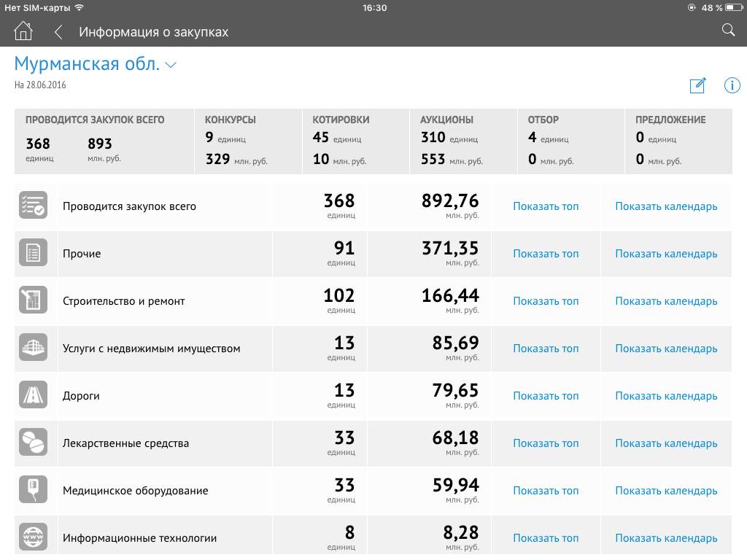Screen dimensions: 747x560
Task: Select the Конкурсы summary tab
Action: click(x=248, y=141)
